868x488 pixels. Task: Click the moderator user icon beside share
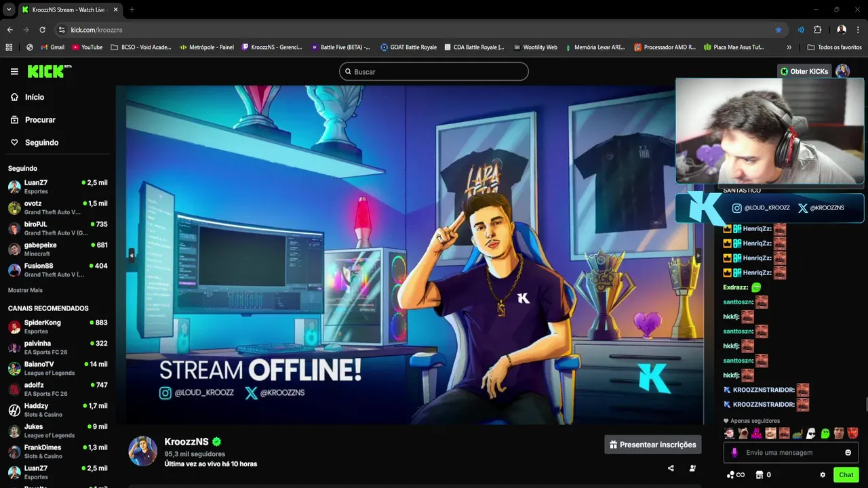click(x=692, y=468)
